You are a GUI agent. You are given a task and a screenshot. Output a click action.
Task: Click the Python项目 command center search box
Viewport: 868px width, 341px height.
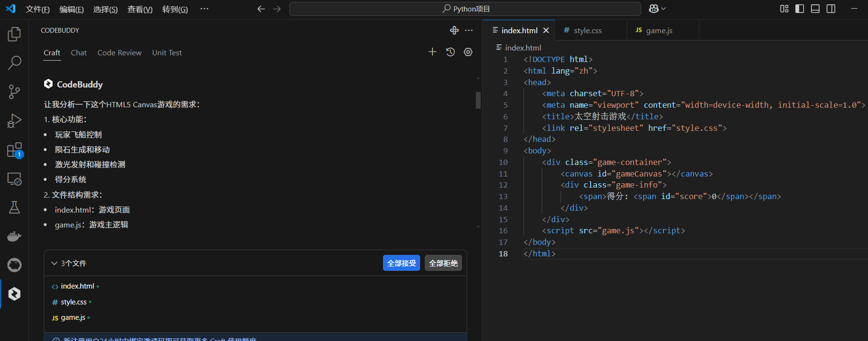(465, 9)
